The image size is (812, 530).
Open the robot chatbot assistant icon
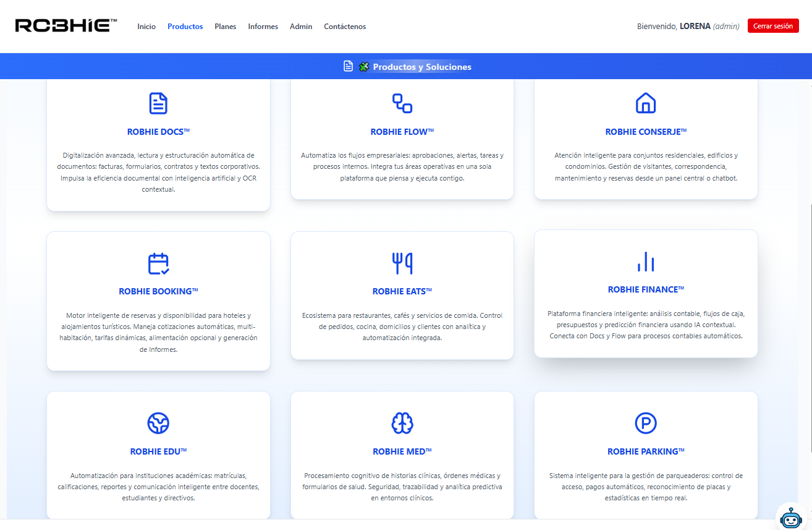point(790,517)
